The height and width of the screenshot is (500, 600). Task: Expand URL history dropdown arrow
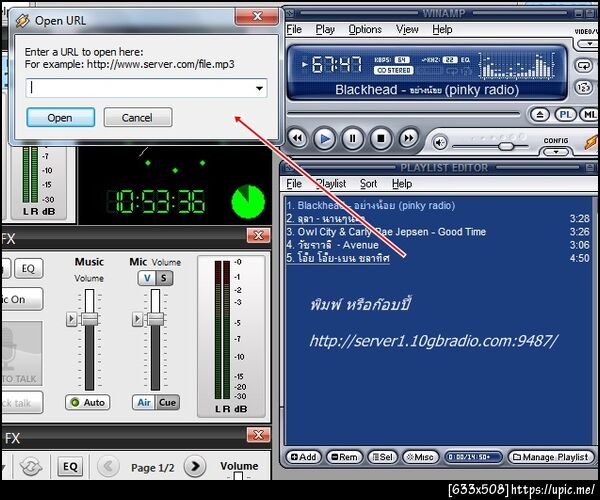pyautogui.click(x=259, y=88)
